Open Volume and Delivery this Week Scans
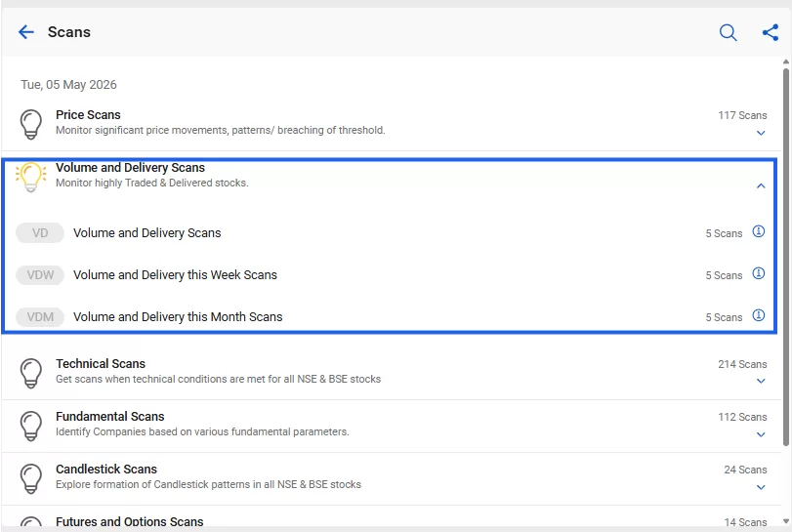The image size is (792, 532). click(x=175, y=275)
